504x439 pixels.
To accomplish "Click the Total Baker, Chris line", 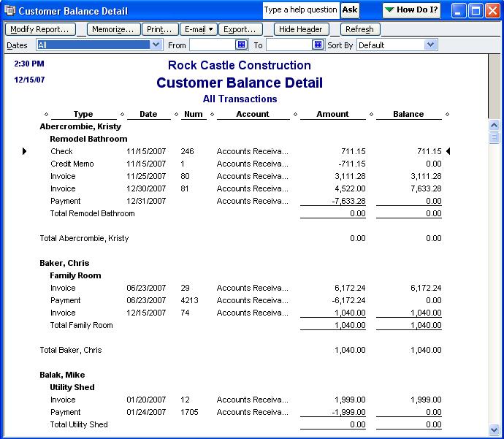I will [x=240, y=351].
